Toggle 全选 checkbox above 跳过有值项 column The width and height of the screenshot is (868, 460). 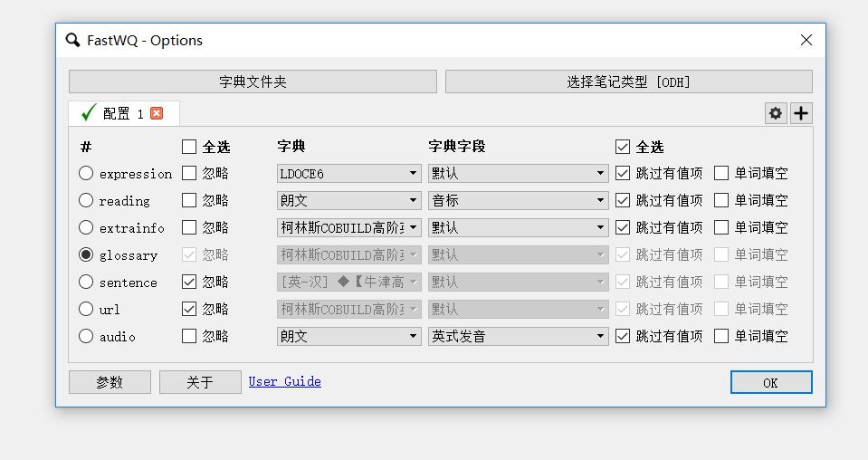[x=623, y=147]
